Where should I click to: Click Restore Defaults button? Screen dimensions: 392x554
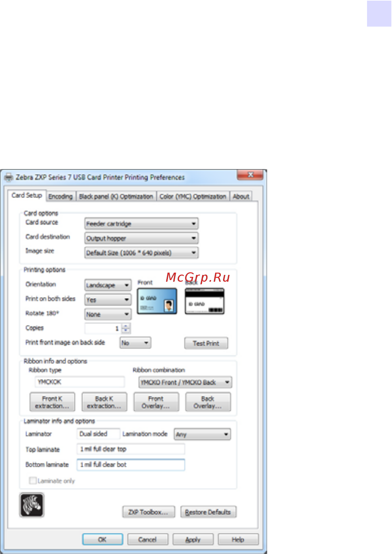tap(208, 512)
